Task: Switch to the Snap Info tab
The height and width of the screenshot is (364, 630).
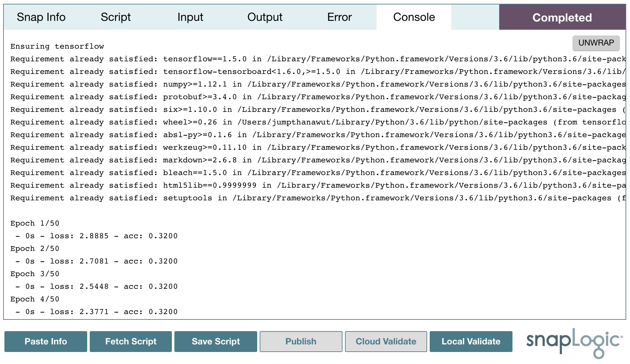Action: 41,17
